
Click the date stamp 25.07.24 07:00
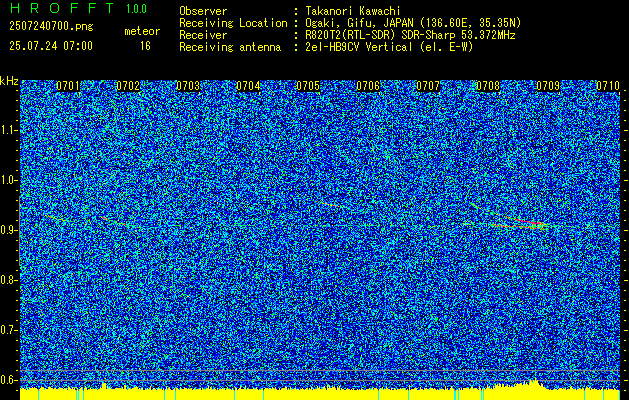click(x=51, y=45)
